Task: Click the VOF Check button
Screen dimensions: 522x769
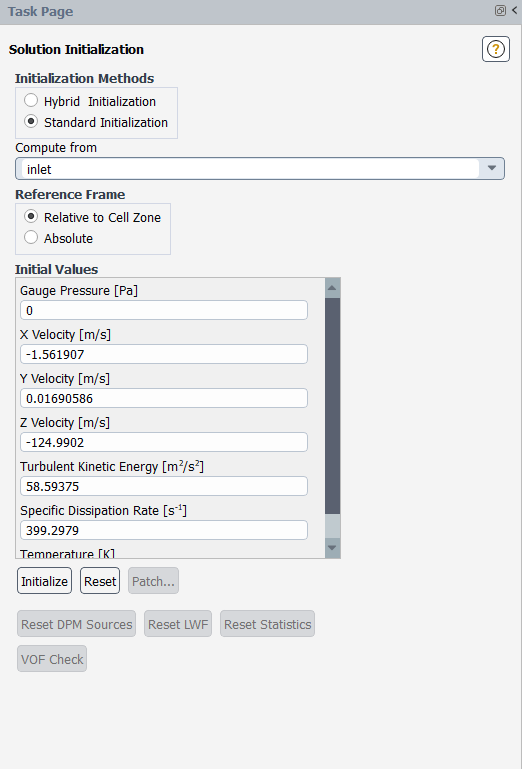Action: [52, 659]
